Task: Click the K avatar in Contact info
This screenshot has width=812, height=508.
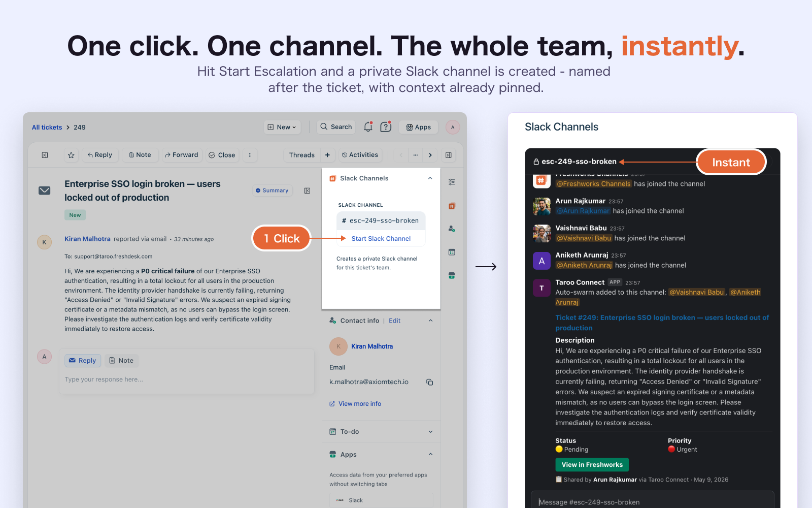Action: 339,346
